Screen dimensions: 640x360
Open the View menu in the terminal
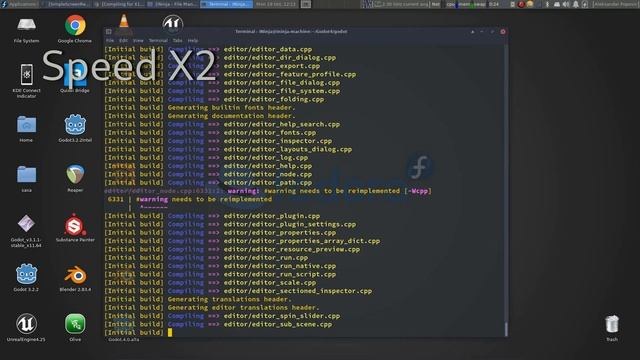[x=138, y=40]
